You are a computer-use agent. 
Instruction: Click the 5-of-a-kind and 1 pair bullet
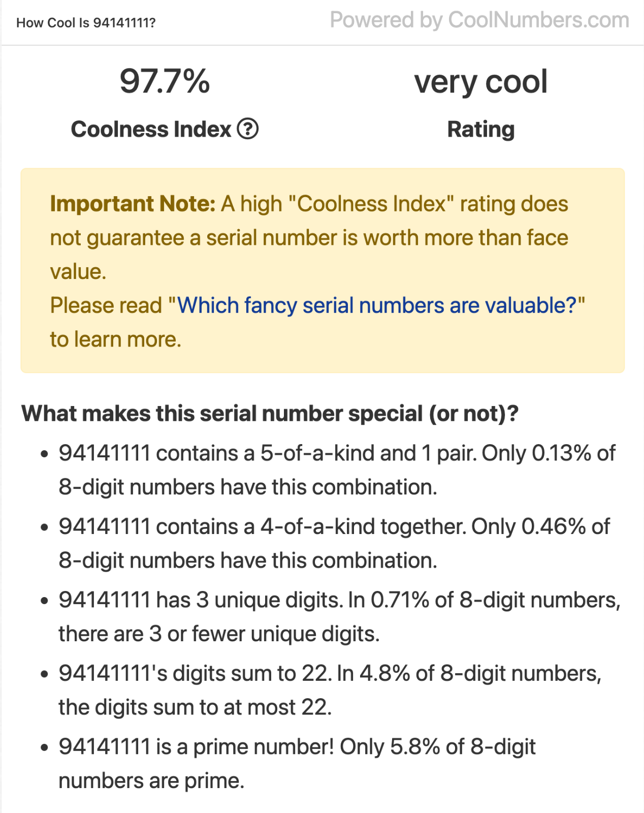point(337,470)
